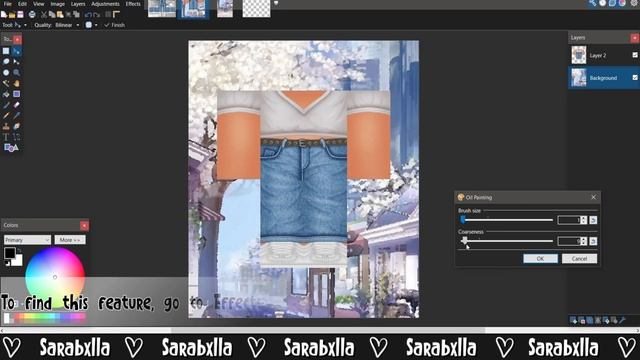Viewport: 640px width, 360px height.
Task: Select the Zoom magnifier tool
Action: coord(16,73)
